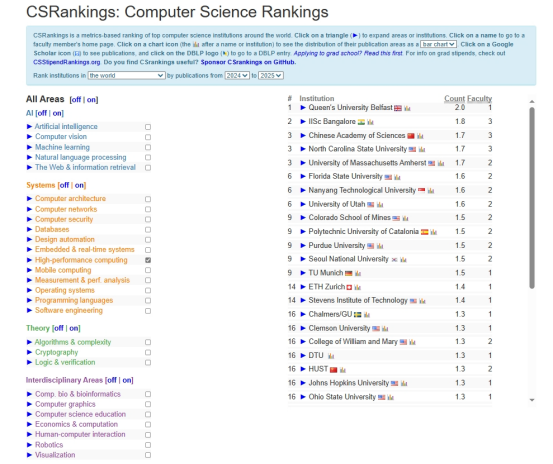Open the 'the world' region dropdown
The width and height of the screenshot is (553, 464).
click(x=126, y=75)
